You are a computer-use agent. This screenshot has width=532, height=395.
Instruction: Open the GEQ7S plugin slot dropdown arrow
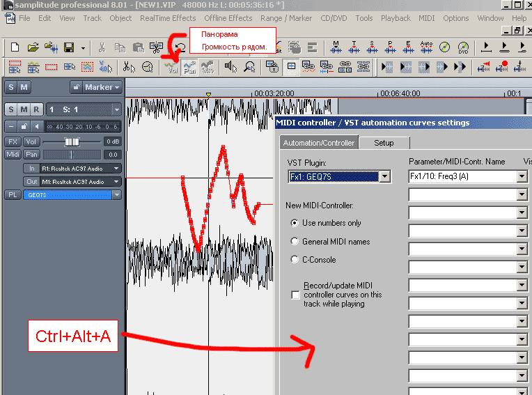coord(117,195)
